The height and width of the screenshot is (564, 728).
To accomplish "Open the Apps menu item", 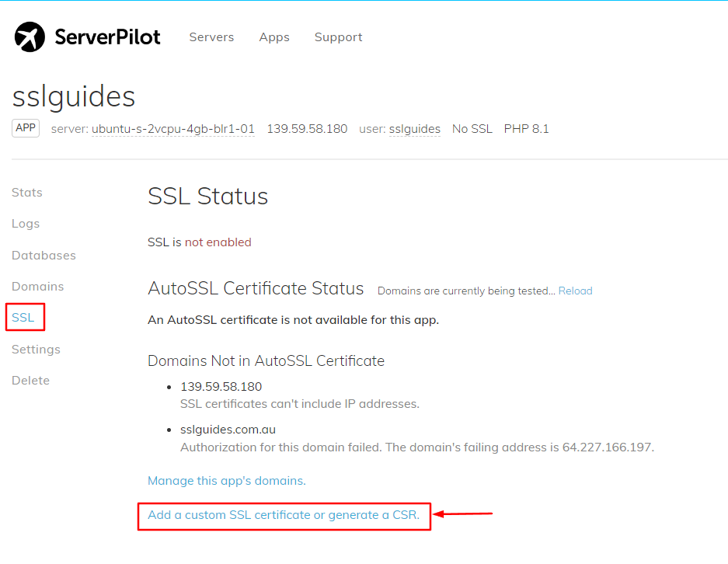I will [x=273, y=37].
